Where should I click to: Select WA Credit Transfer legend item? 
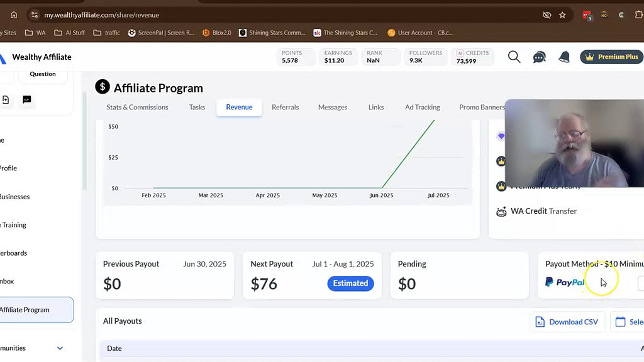[543, 211]
